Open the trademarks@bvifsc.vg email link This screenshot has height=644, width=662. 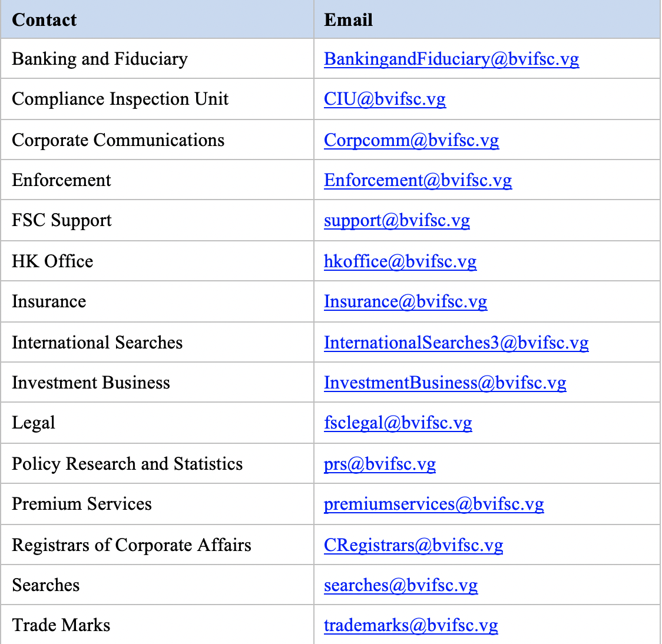[411, 625]
